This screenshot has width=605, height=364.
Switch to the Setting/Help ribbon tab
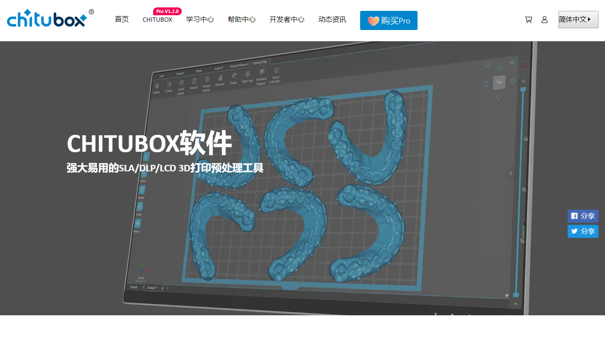coord(259,62)
